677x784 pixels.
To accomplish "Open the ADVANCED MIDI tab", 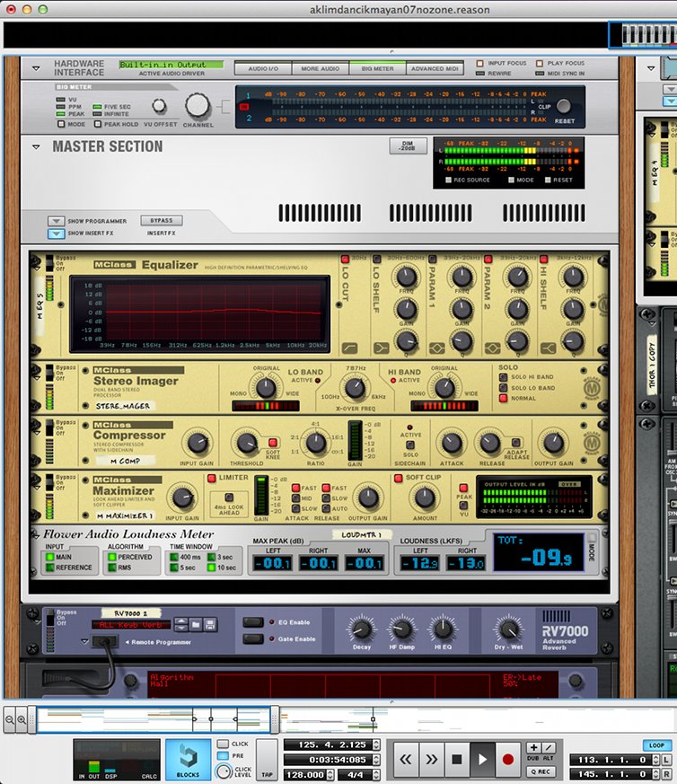I will 435,68.
